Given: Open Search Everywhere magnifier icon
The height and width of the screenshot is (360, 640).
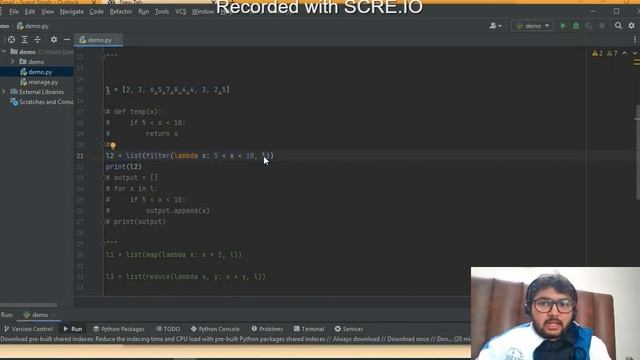Looking at the screenshot, I should point(618,26).
